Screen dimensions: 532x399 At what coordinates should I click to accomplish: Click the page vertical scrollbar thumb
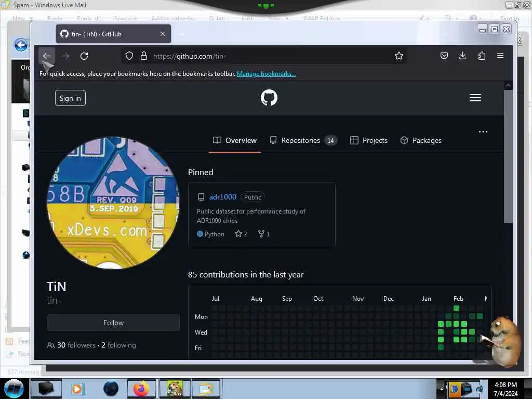coord(508,156)
